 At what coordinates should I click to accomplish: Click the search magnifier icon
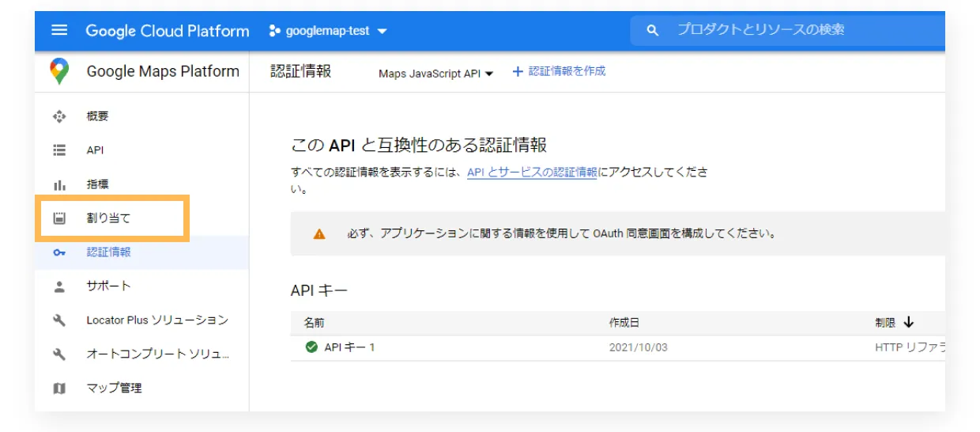coord(652,31)
